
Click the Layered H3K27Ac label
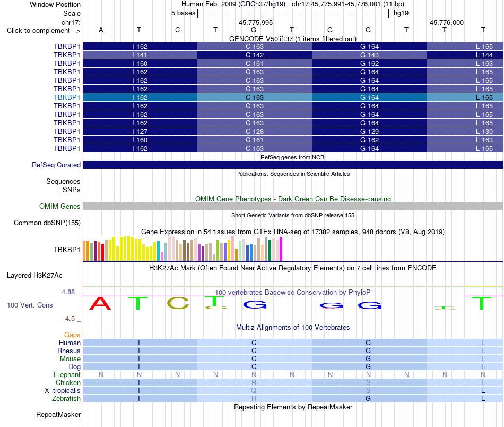click(34, 276)
